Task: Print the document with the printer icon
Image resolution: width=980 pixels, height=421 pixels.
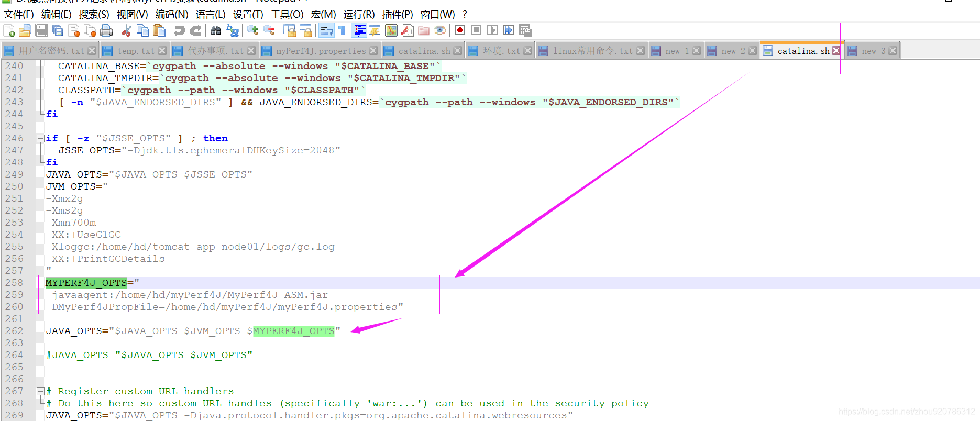Action: click(106, 30)
